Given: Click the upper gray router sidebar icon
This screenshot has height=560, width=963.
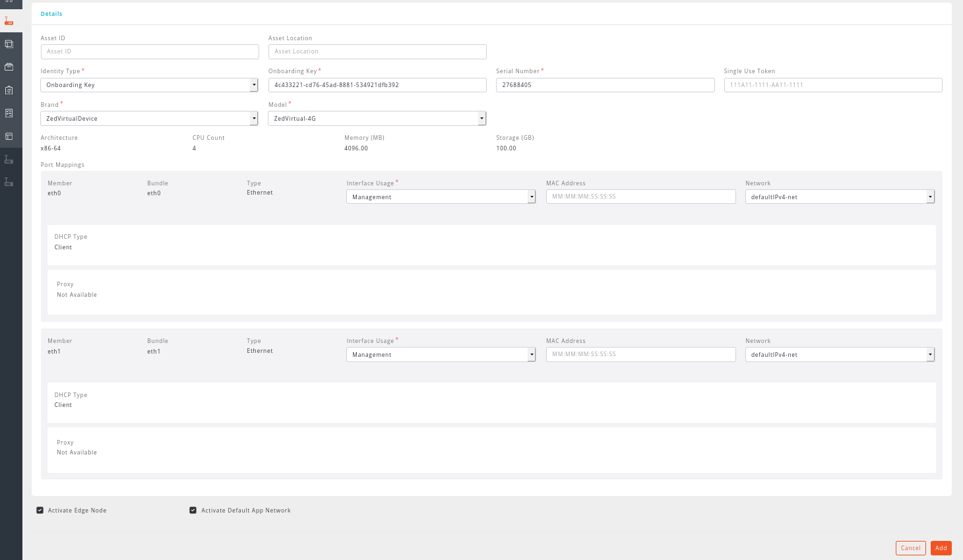Looking at the screenshot, I should pyautogui.click(x=9, y=159).
